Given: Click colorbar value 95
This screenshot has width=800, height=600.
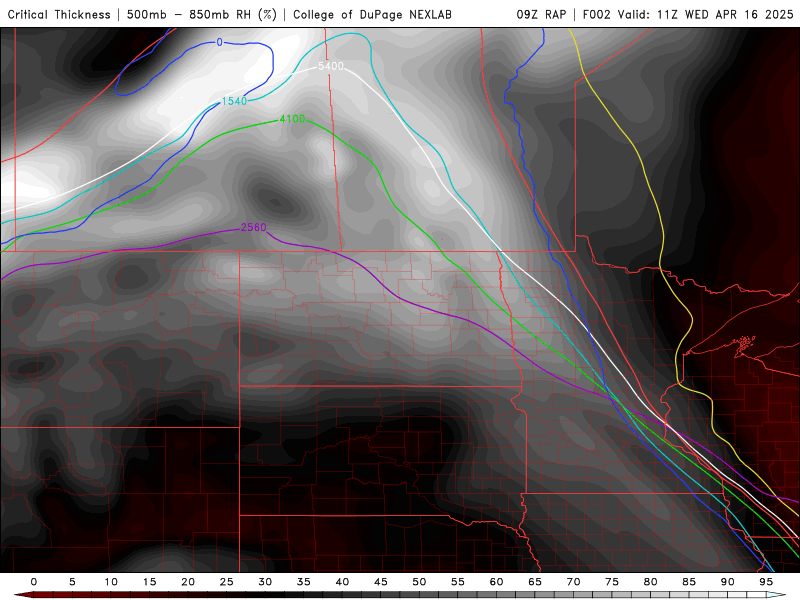Looking at the screenshot, I should tap(766, 582).
